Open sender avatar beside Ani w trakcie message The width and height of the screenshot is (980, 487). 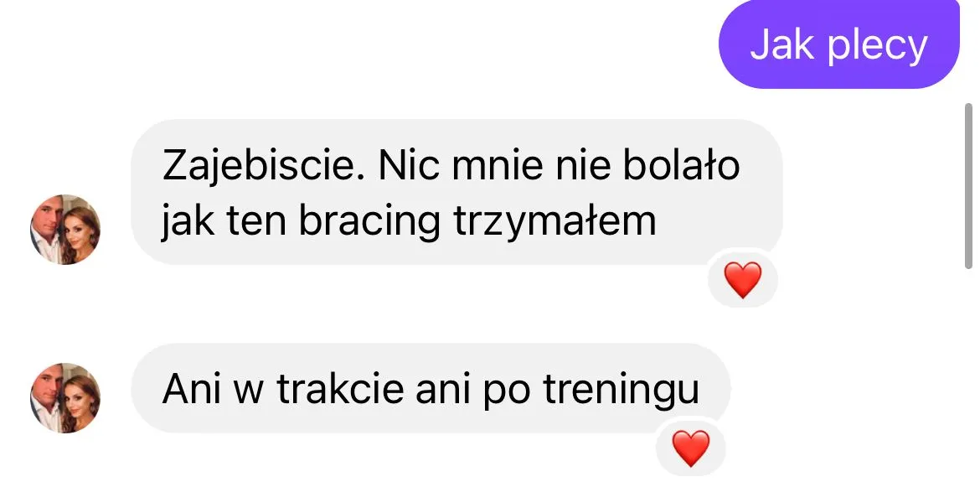click(65, 397)
